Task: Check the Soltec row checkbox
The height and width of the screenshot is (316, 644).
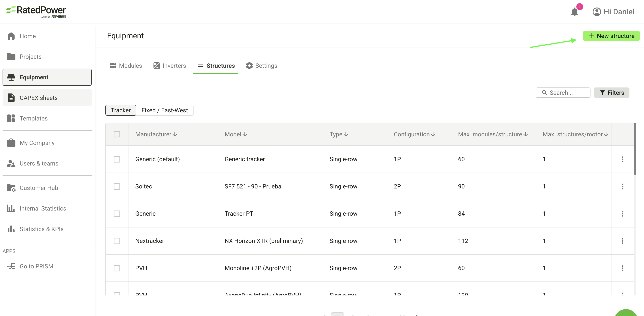Action: click(x=117, y=186)
